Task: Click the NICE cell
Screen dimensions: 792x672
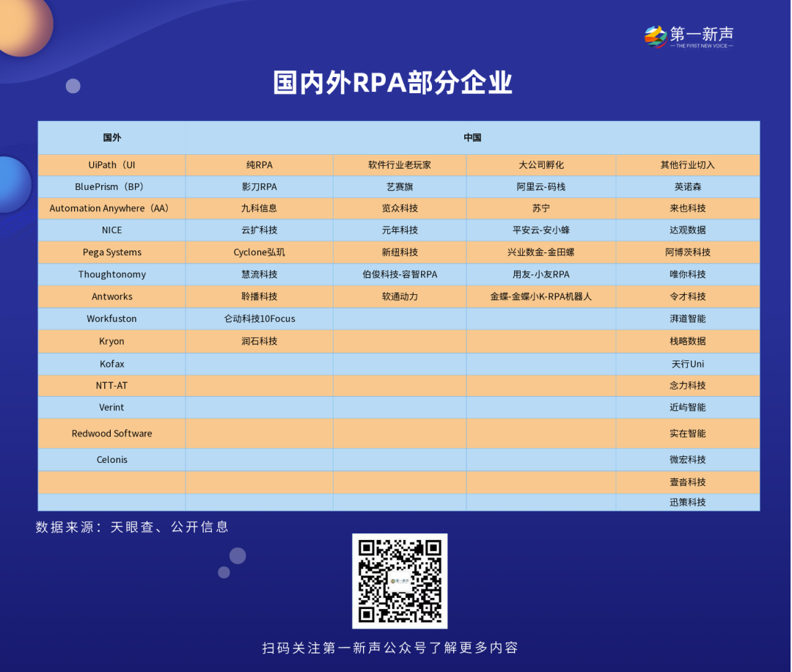Action: (111, 230)
